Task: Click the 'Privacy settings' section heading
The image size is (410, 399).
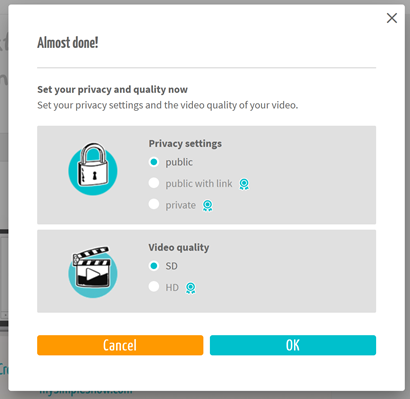Action: [185, 144]
